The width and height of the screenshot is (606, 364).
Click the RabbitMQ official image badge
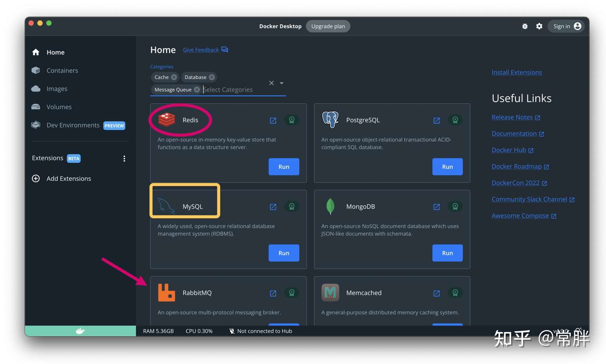tap(292, 293)
